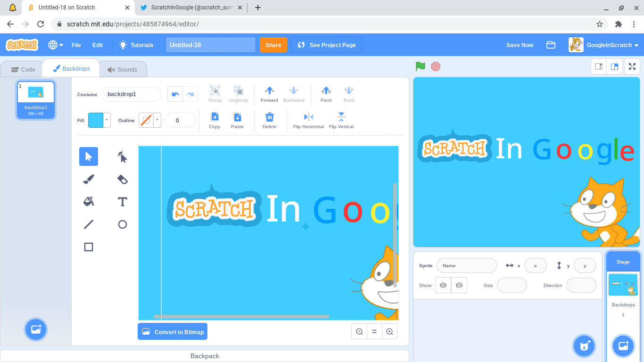Viewport: 644px width, 362px height.
Task: Click the canvas horizontal scrollbar
Action: point(241,317)
